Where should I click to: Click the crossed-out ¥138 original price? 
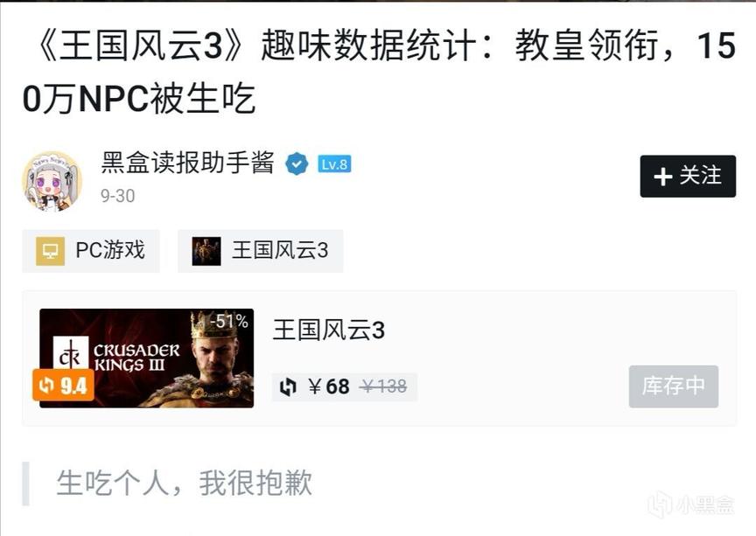click(x=384, y=386)
